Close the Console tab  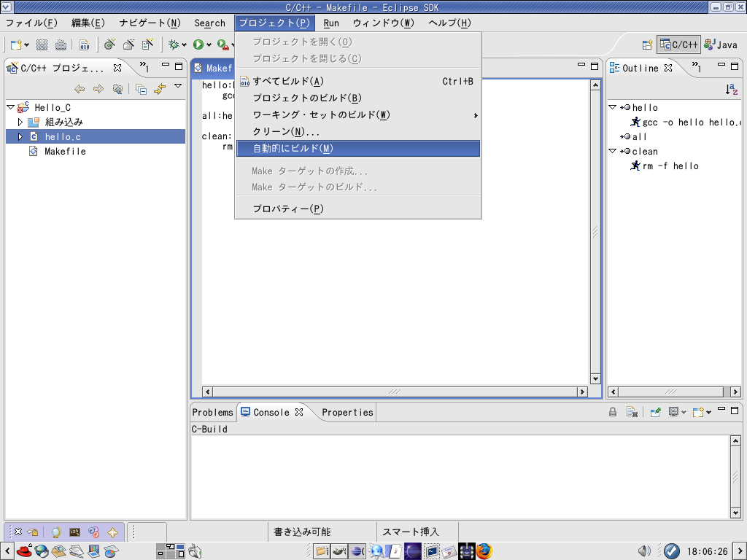point(298,412)
